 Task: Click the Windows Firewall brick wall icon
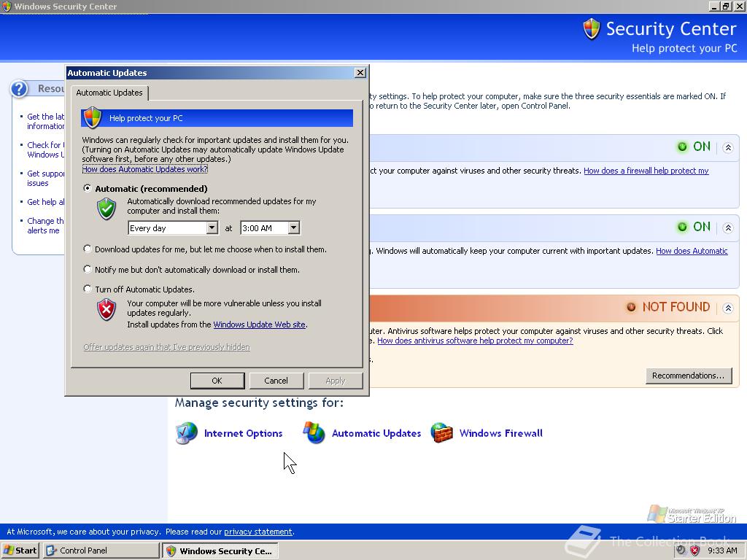(x=441, y=433)
